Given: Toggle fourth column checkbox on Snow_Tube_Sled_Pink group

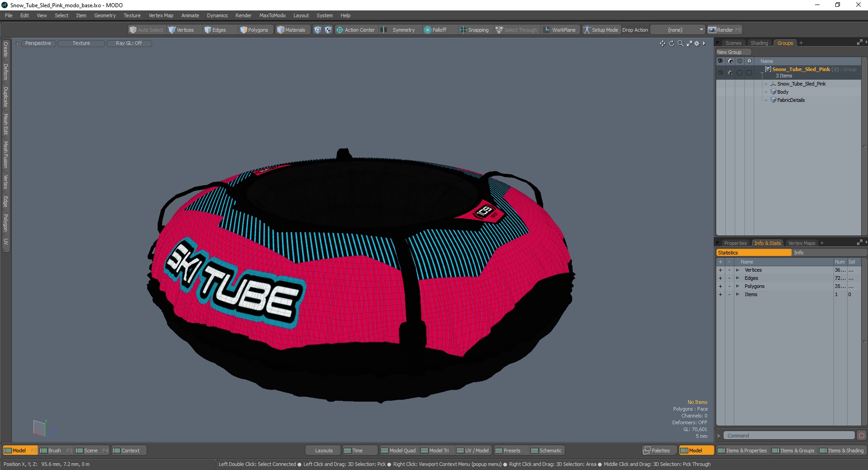Looking at the screenshot, I should [x=749, y=72].
